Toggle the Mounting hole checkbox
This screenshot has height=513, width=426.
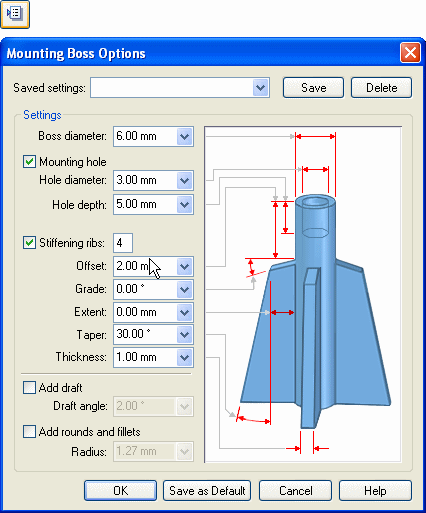[29, 162]
